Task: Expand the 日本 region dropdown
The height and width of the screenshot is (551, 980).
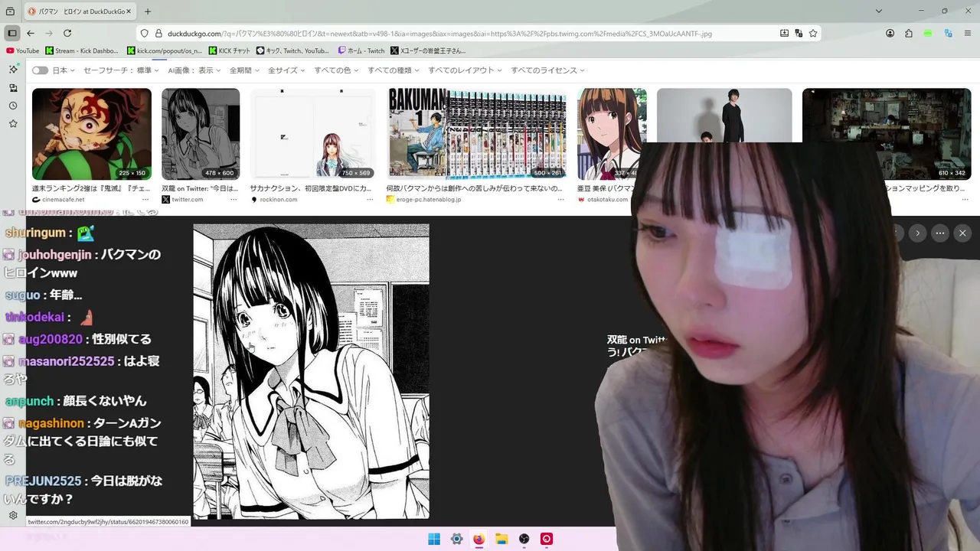Action: pos(64,70)
